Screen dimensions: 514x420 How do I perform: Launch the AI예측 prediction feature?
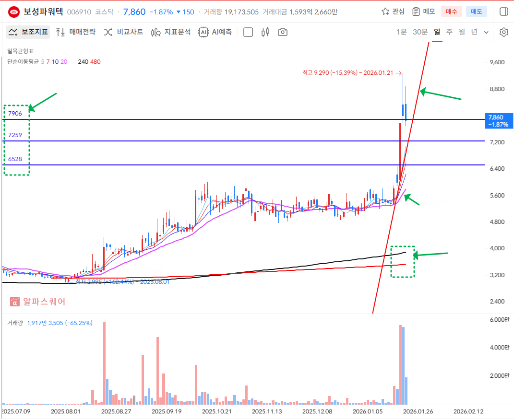215,32
